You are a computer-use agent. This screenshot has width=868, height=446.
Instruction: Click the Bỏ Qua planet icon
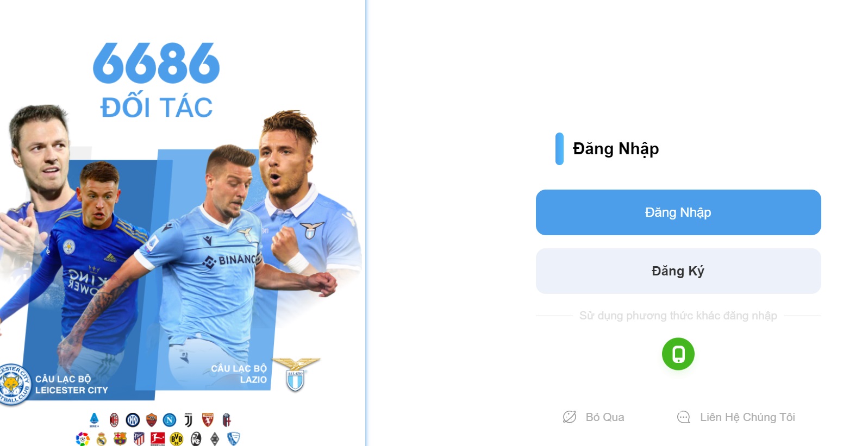click(x=569, y=417)
